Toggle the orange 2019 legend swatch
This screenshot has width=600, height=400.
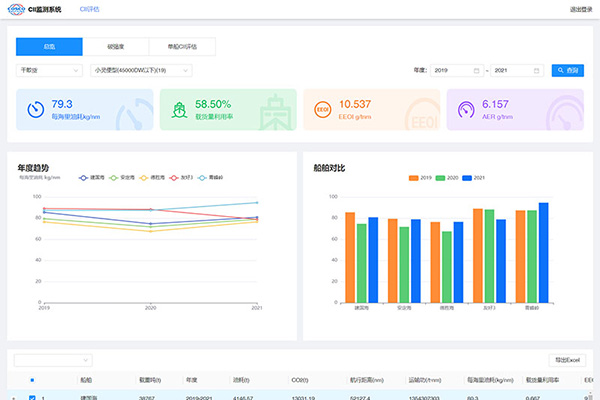414,178
